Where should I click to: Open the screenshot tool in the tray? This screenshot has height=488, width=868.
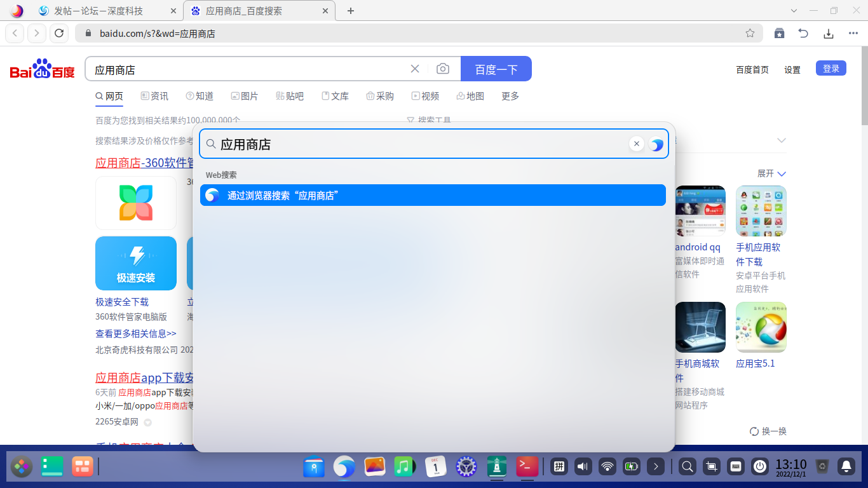(x=712, y=467)
